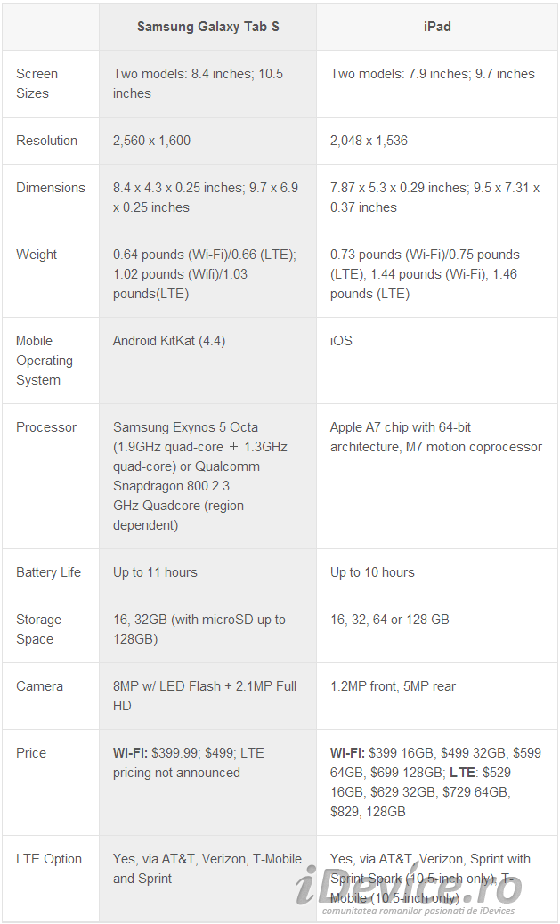Click the Resolution row label
This screenshot has height=924, width=560.
point(46,141)
